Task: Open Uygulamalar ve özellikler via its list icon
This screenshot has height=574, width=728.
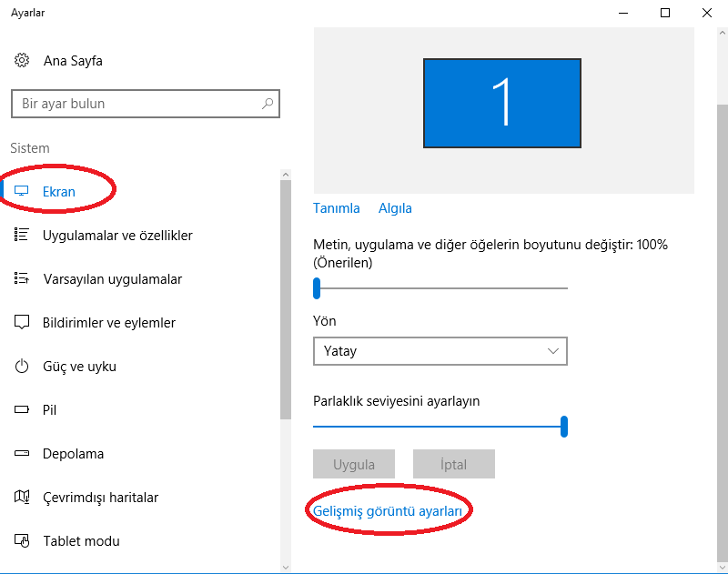Action: pos(21,235)
